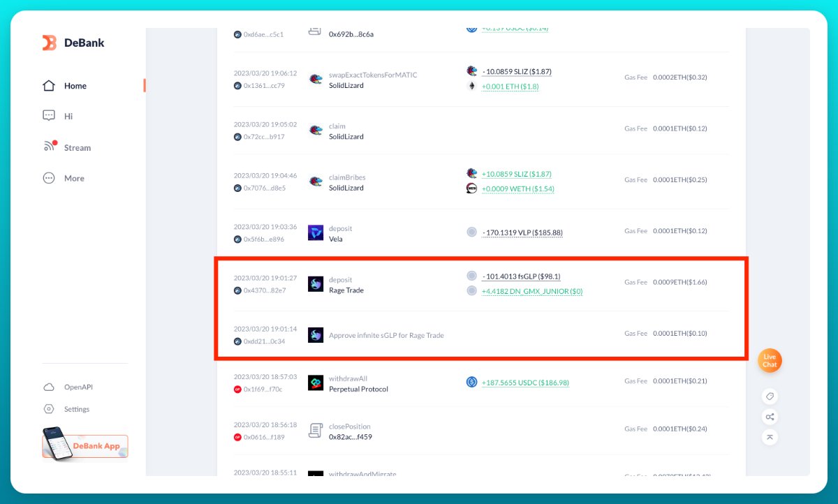Open the OpenAPI link
The height and width of the screenshot is (504, 838).
tap(78, 387)
